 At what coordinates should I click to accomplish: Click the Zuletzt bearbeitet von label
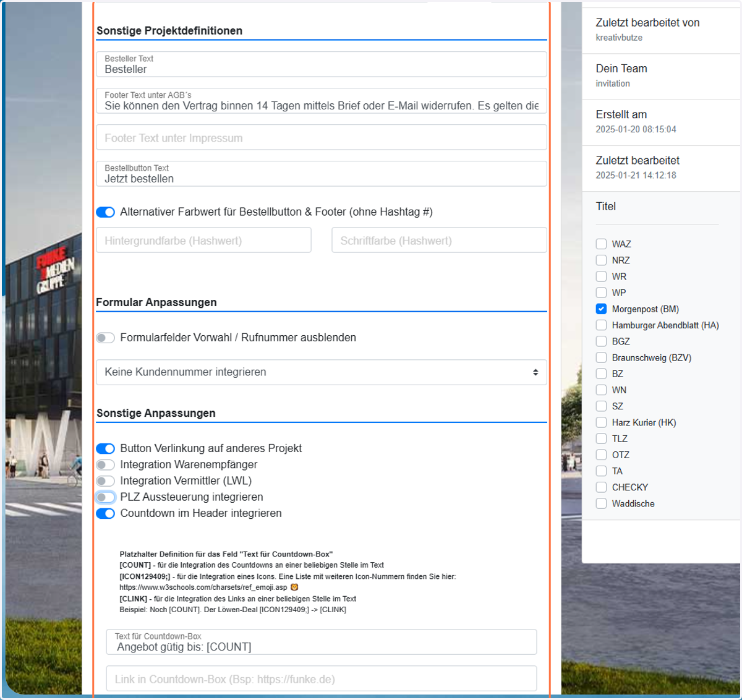[647, 23]
